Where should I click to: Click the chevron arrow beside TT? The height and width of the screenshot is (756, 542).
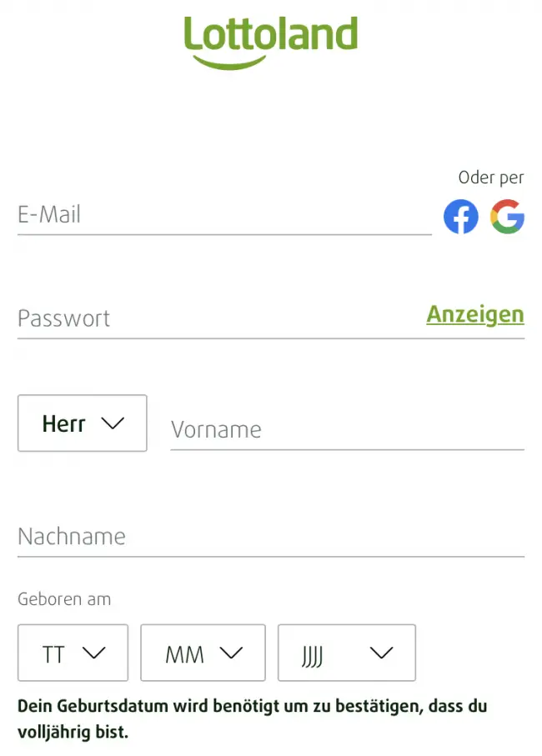pyautogui.click(x=93, y=653)
